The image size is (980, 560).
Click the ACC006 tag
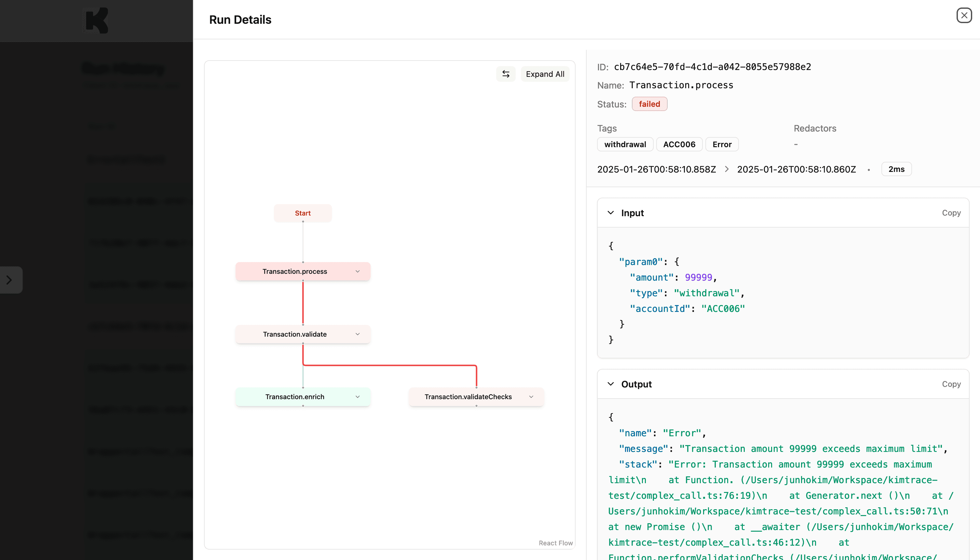679,144
